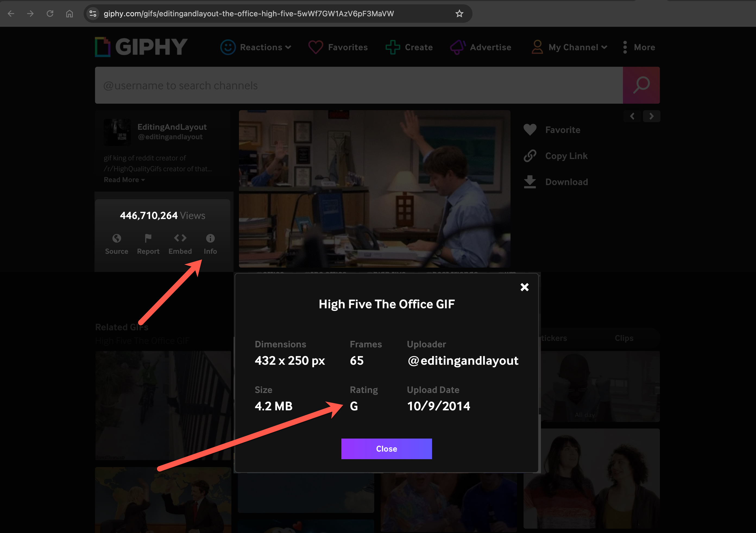Click the Close button in the dialog
This screenshot has width=756, height=533.
(387, 449)
